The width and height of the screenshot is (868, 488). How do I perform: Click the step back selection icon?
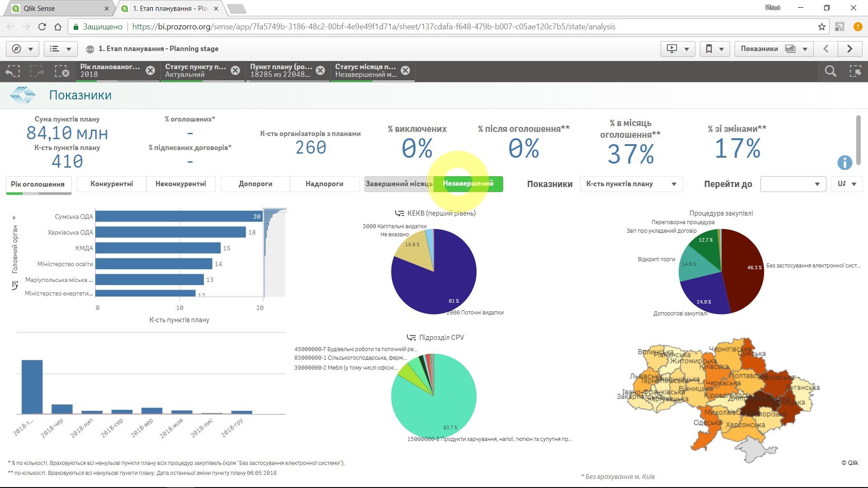[x=13, y=71]
